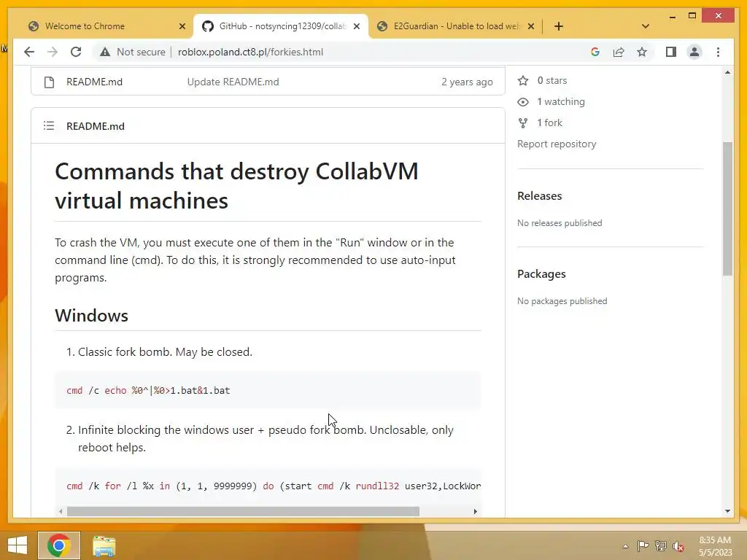Open the Not secure site warning

(133, 52)
